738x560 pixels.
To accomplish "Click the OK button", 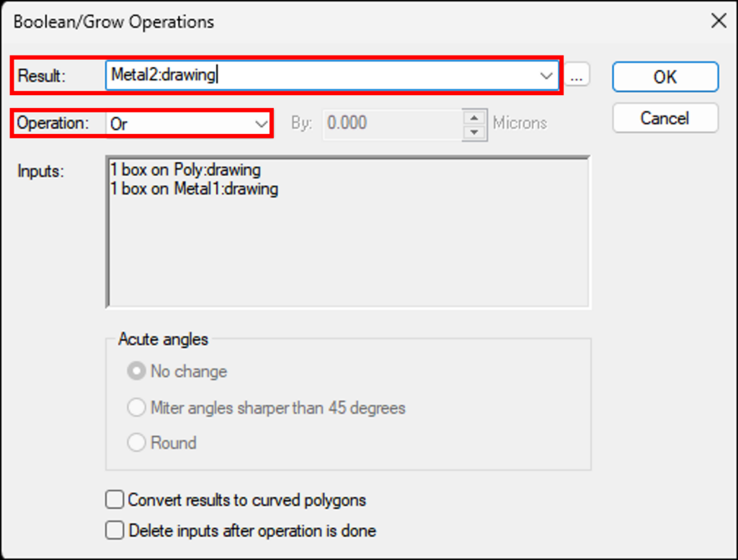I will pos(665,76).
